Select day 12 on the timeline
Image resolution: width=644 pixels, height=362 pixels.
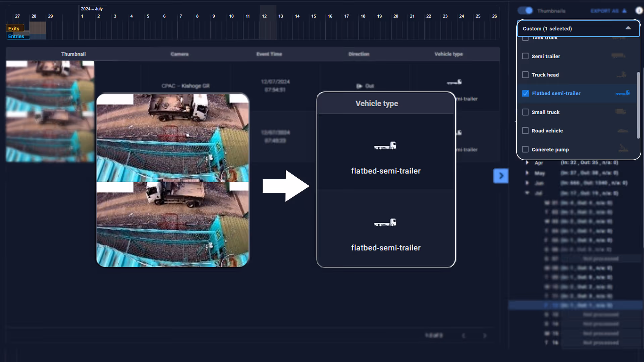[264, 16]
